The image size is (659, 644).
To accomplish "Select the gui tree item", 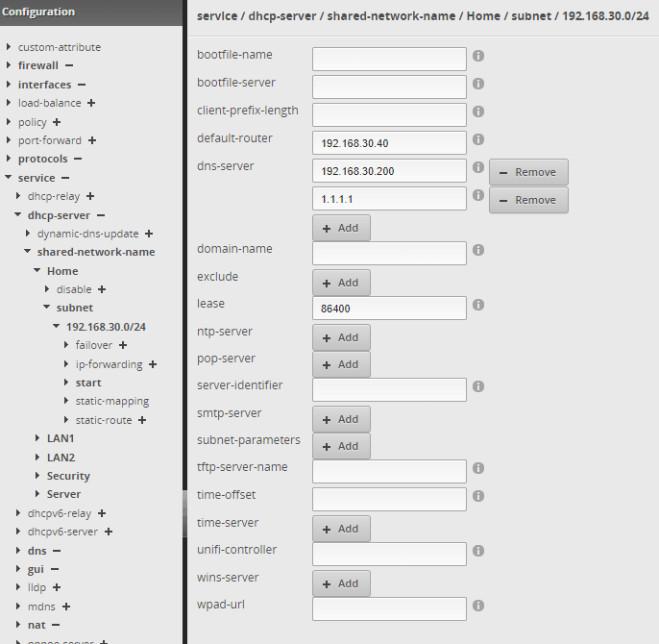I will 36,569.
